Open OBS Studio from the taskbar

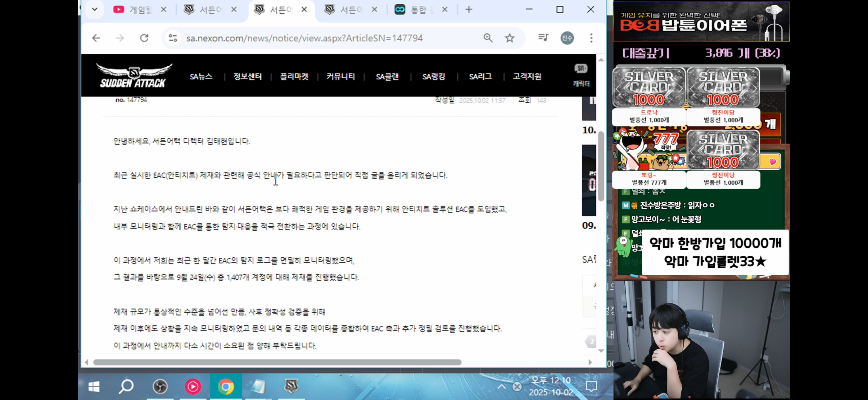pos(160,387)
